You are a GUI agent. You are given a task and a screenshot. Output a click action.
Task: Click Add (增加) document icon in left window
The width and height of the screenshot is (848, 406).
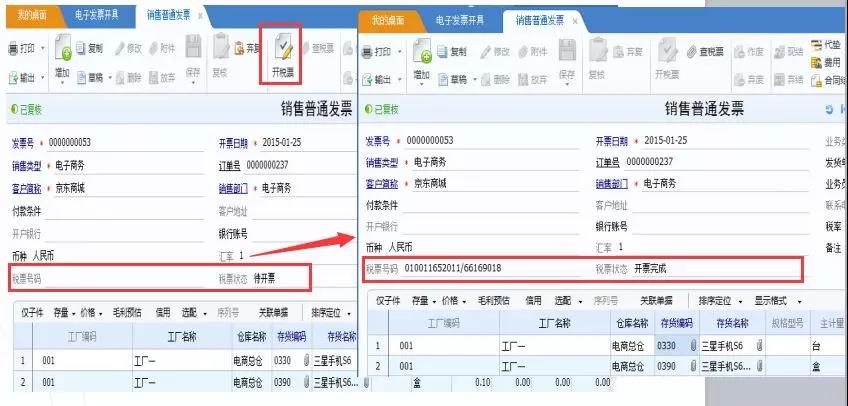click(63, 48)
